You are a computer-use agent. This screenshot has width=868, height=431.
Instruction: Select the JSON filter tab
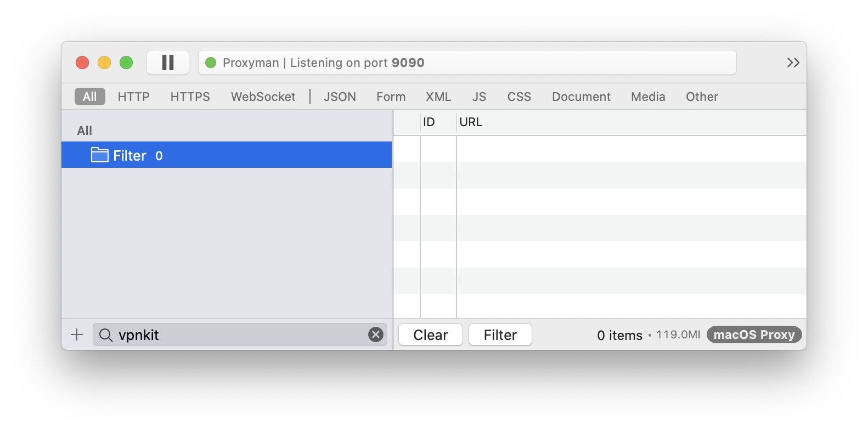339,97
